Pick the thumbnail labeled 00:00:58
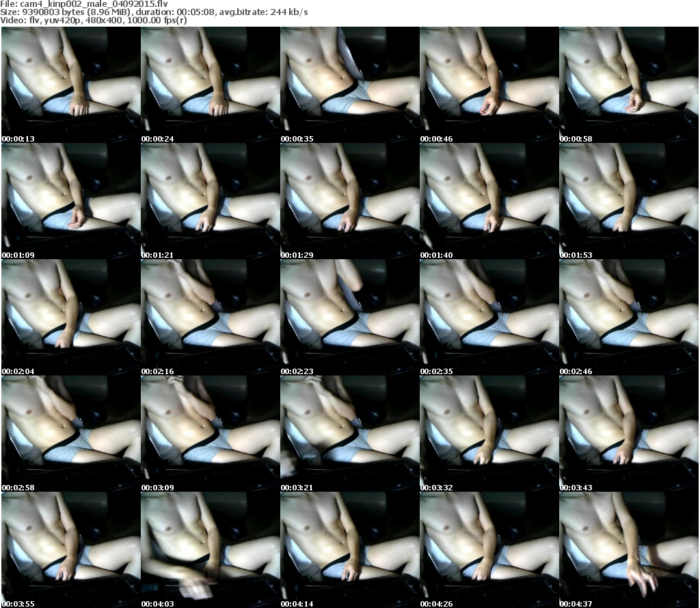The height and width of the screenshot is (608, 700). [x=629, y=85]
